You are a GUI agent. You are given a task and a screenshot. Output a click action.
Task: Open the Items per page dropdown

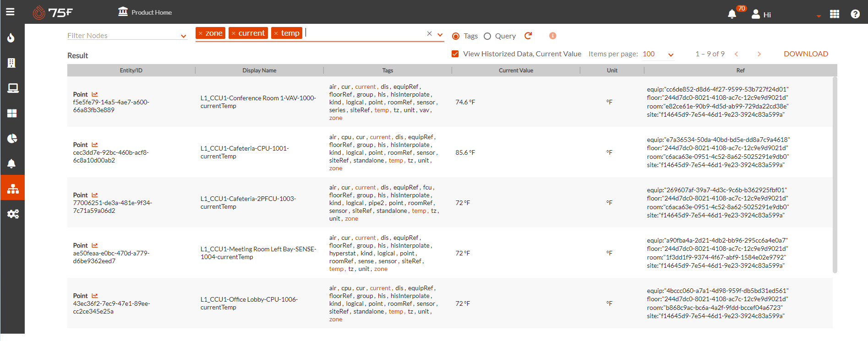658,54
